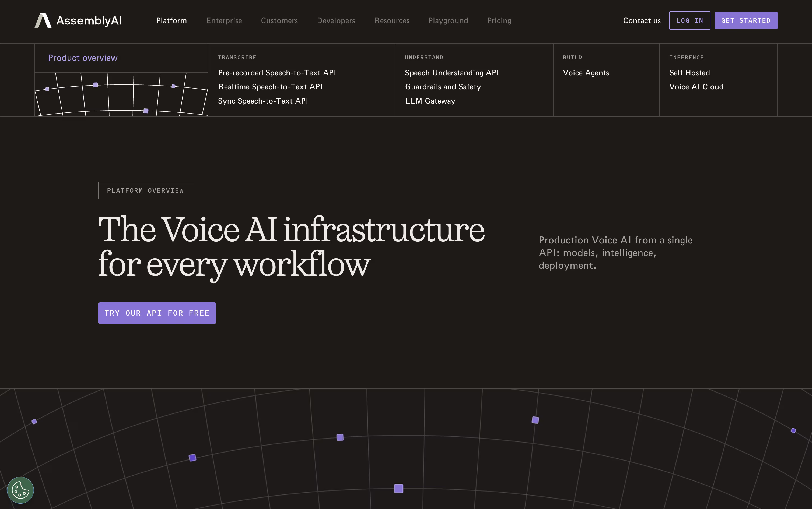Click the AssemblyAI logo
The image size is (812, 509).
pos(78,20)
